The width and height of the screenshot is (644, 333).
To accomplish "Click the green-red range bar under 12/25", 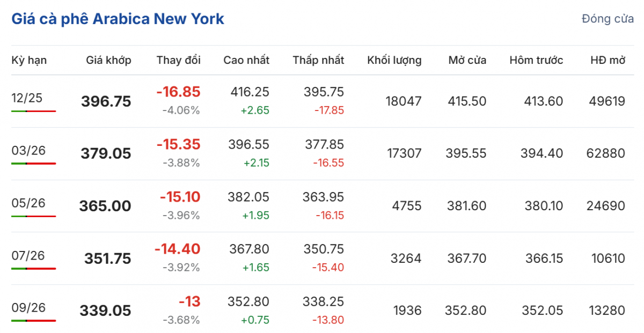I will (33, 111).
